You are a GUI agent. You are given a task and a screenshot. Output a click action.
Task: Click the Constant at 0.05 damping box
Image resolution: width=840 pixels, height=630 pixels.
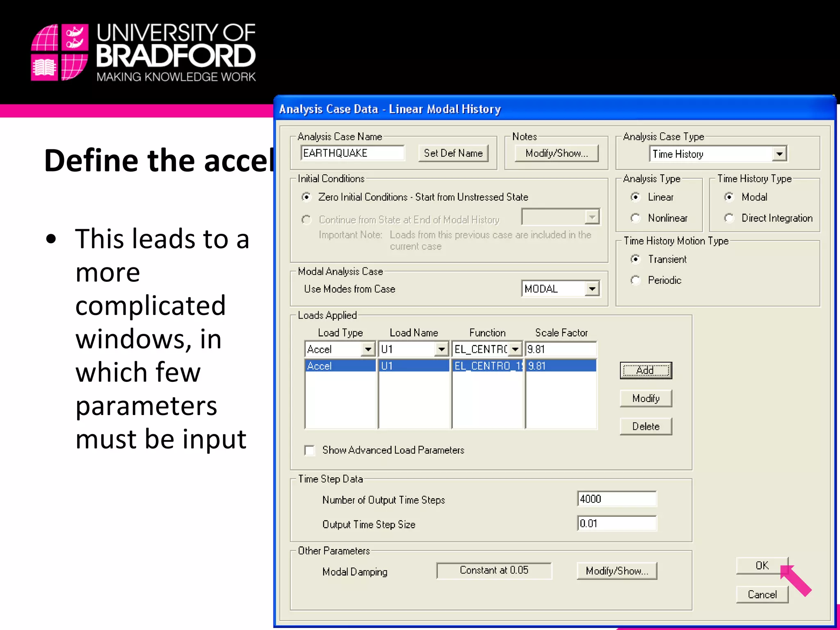pyautogui.click(x=494, y=571)
